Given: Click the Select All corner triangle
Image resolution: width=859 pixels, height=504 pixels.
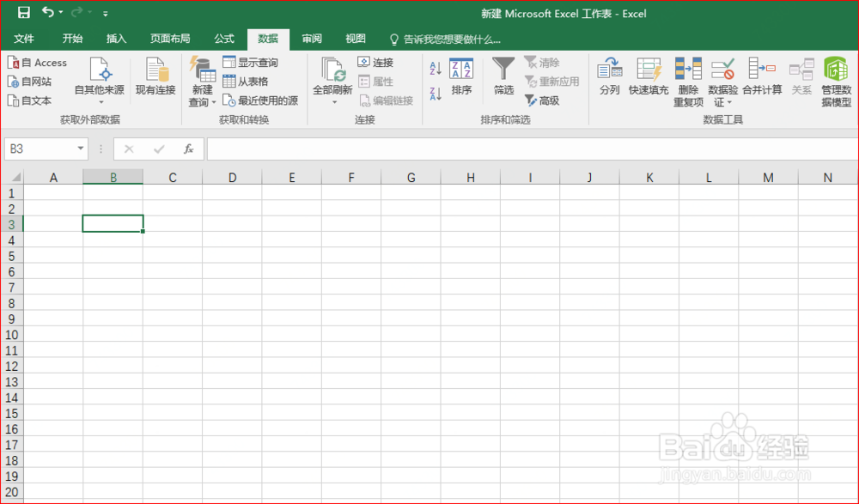Looking at the screenshot, I should click(x=15, y=177).
